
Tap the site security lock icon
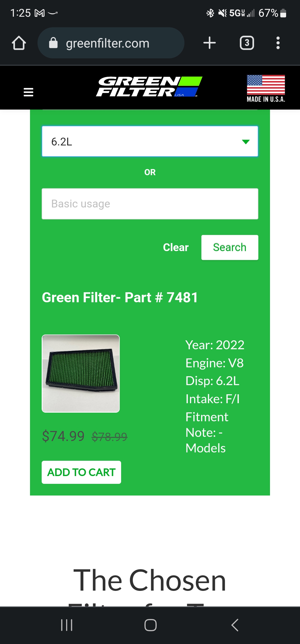coord(53,43)
